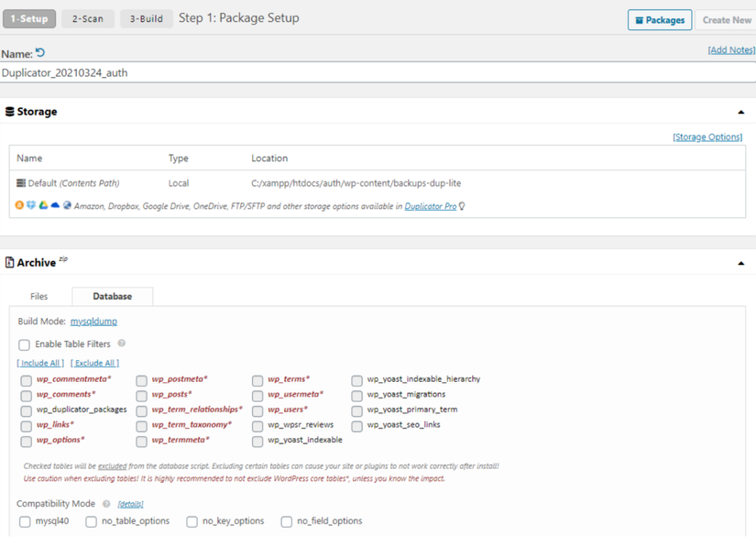756x546 pixels.
Task: Enable Table Filters checkbox
Action: 24,344
